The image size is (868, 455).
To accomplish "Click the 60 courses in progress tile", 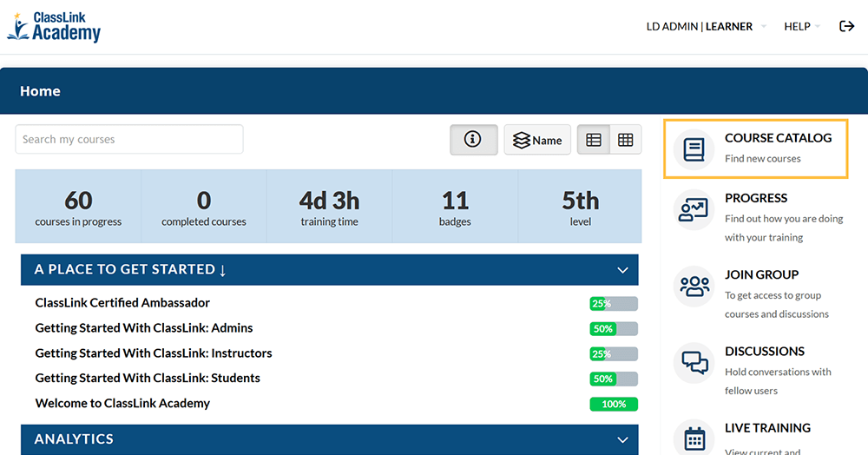I will tap(78, 207).
